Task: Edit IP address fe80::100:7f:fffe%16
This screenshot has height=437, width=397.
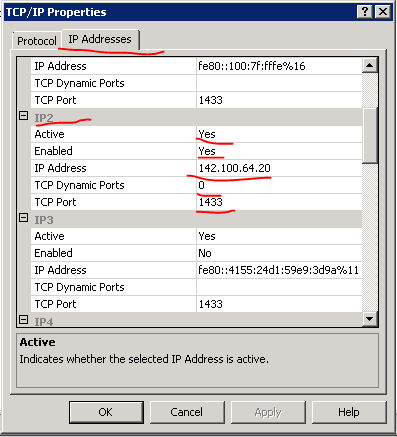Action: [279, 66]
